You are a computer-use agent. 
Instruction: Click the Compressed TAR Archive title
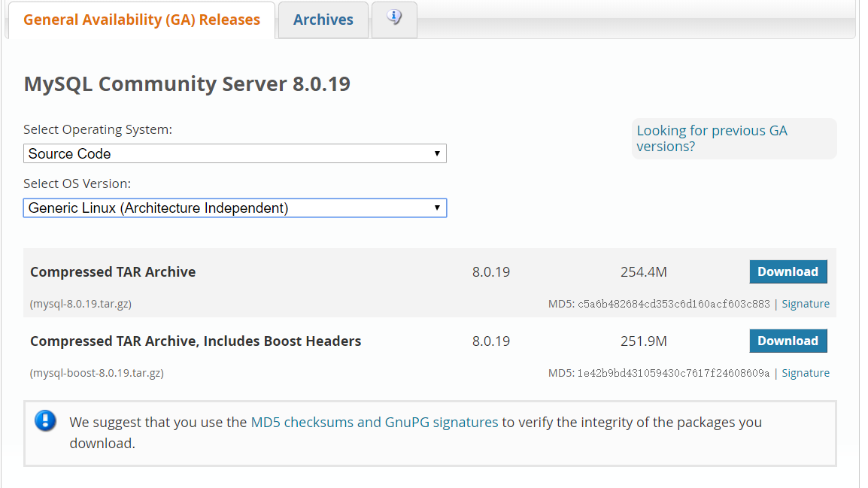click(x=113, y=272)
